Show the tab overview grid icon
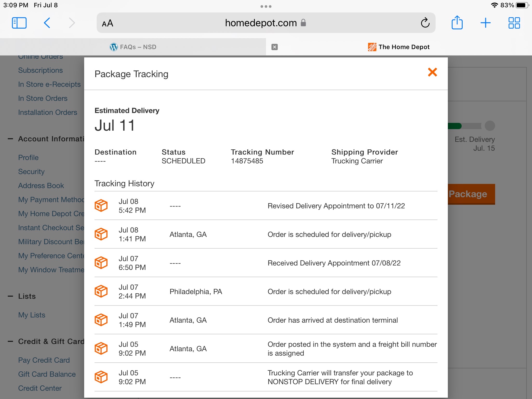Screen dimensions: 532x399 514,23
